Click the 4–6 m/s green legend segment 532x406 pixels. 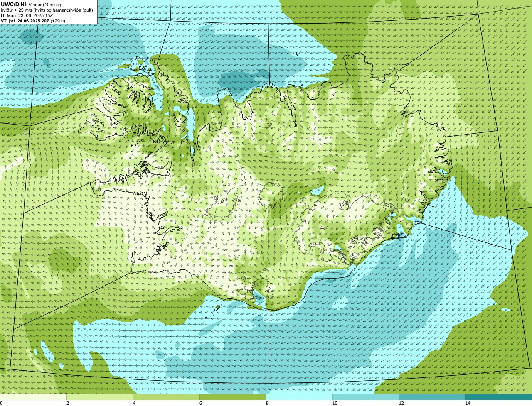166,397
